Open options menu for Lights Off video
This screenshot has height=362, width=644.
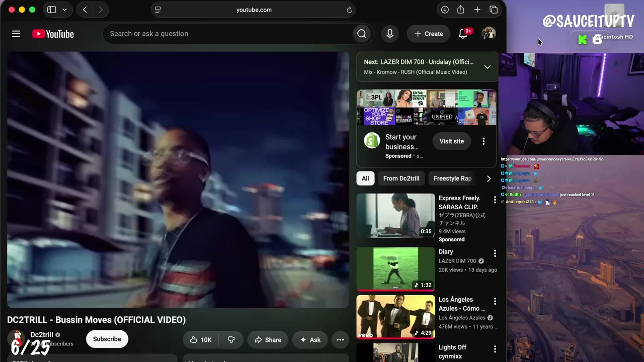click(495, 349)
